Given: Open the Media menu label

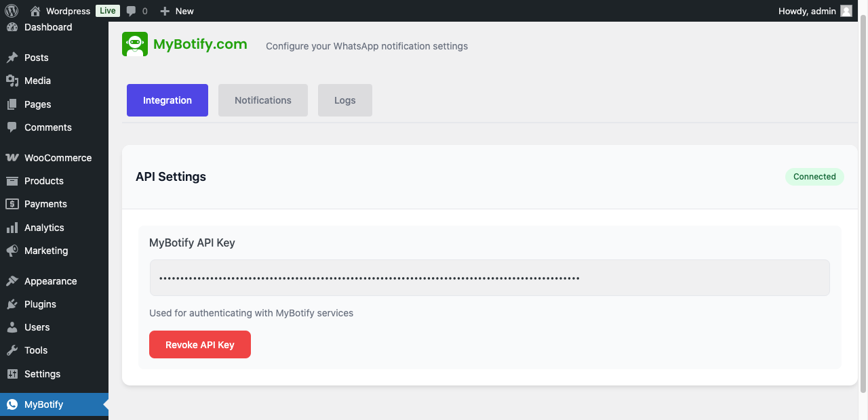Looking at the screenshot, I should pyautogui.click(x=38, y=81).
